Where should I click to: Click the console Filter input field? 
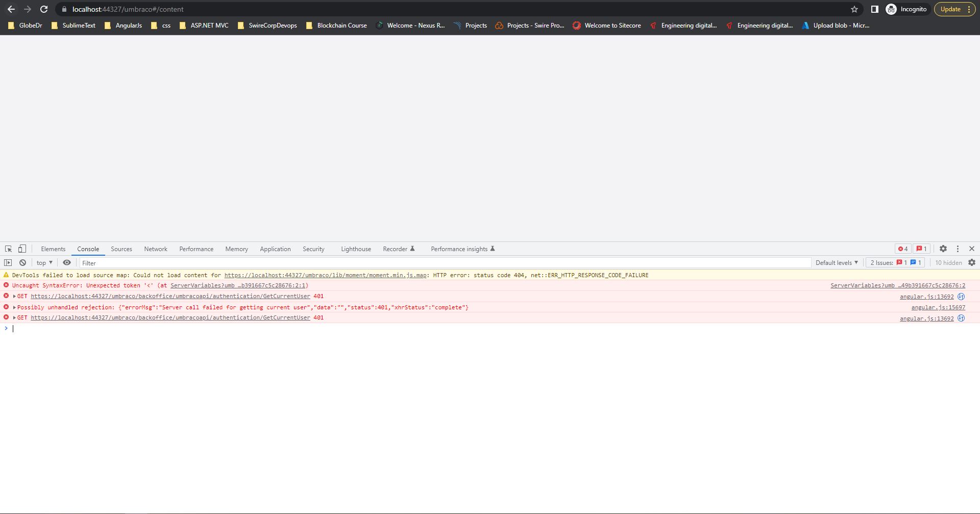coord(444,263)
